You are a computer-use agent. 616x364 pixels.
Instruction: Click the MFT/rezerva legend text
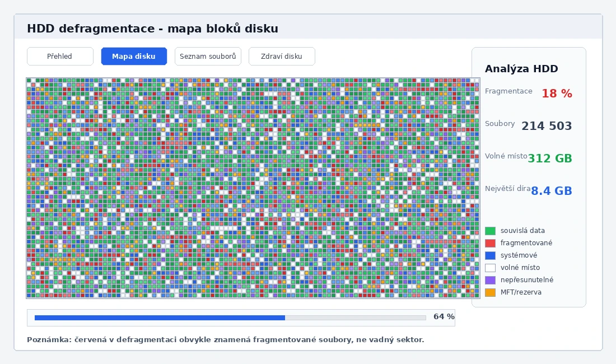tap(521, 292)
